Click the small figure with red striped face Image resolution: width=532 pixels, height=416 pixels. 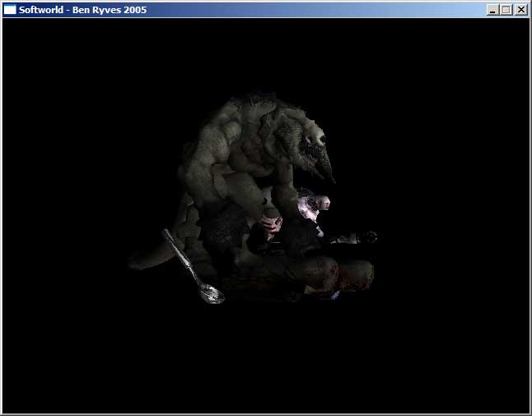272,220
